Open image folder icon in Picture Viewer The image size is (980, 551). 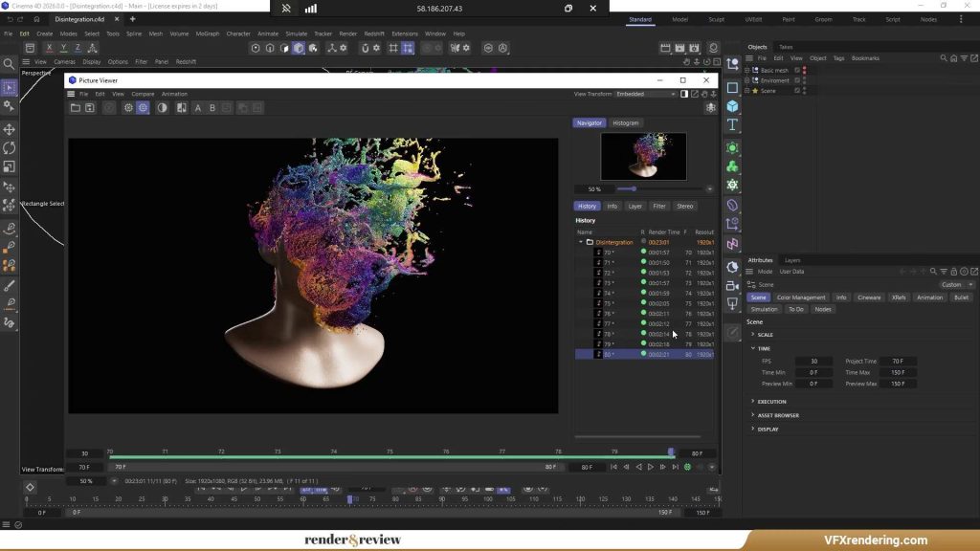tap(76, 108)
